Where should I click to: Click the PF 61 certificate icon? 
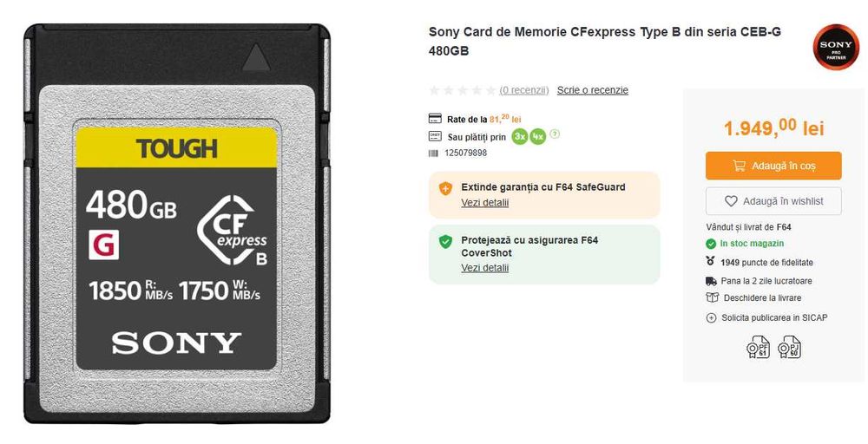758,348
